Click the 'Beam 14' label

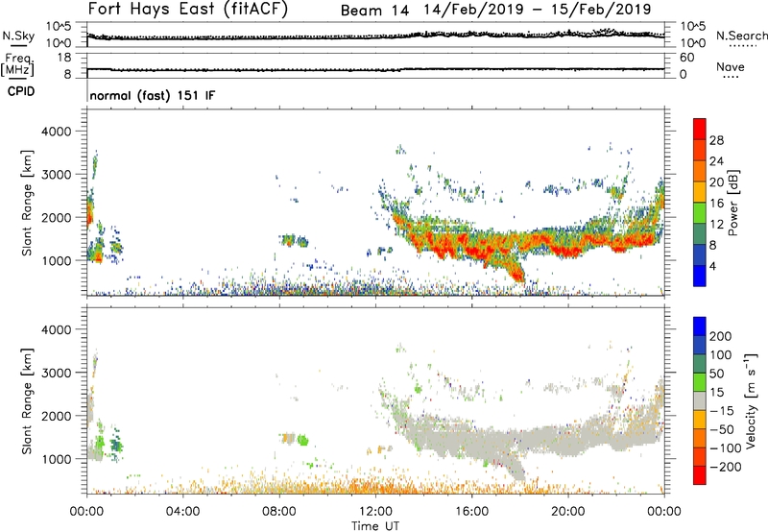374,11
